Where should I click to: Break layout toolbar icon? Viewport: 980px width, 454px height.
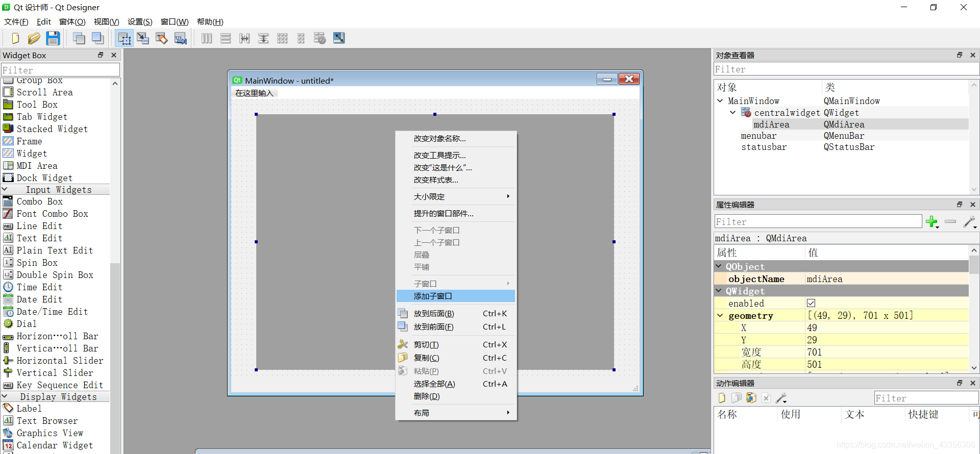320,38
